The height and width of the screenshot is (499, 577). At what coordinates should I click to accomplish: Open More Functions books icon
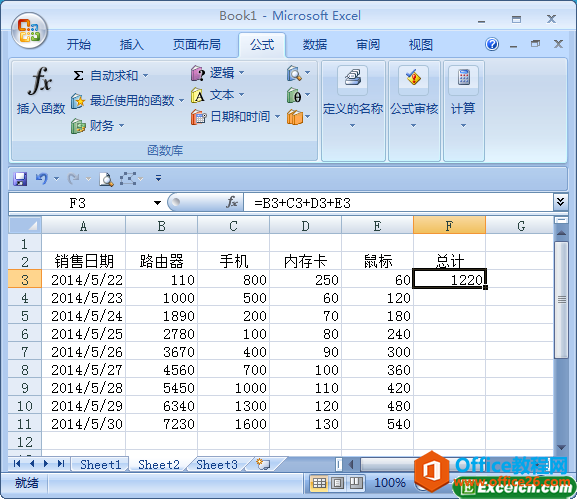[295, 117]
